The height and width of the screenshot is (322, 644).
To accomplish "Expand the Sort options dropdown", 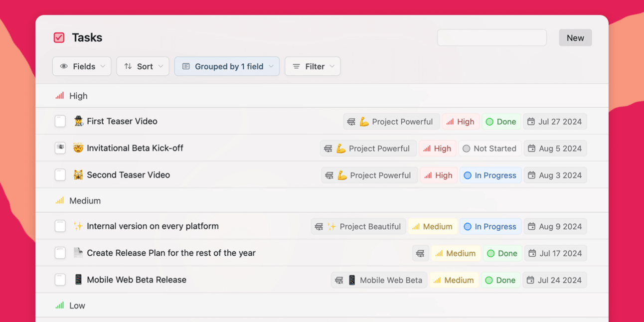I will (143, 66).
